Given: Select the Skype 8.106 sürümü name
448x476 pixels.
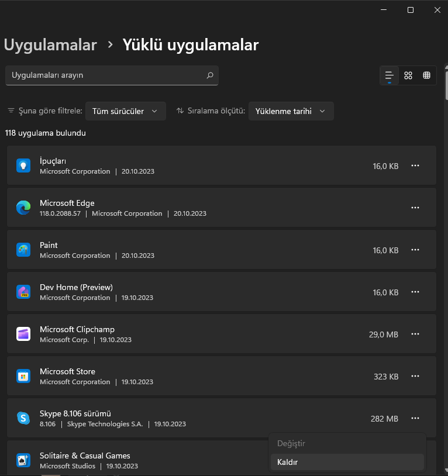Looking at the screenshot, I should pos(75,413).
